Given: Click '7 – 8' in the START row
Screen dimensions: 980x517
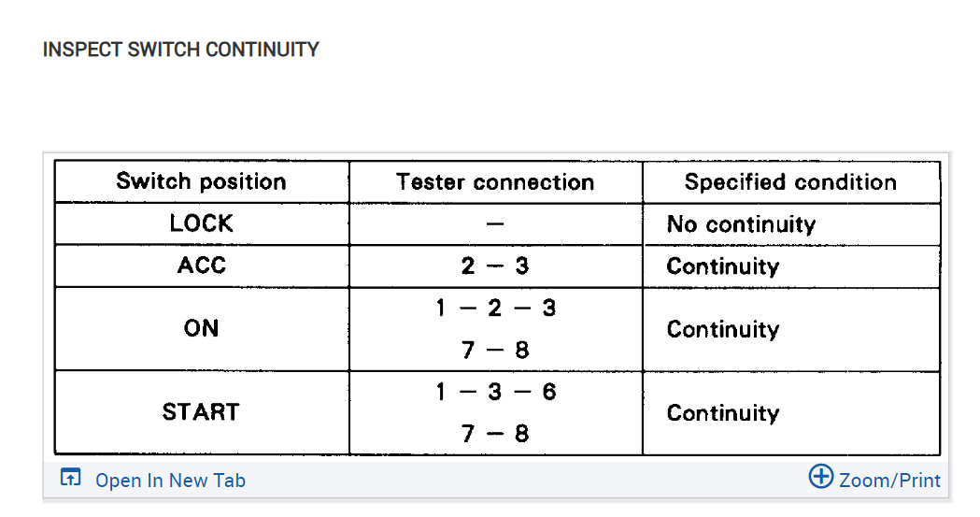Looking at the screenshot, I should [x=495, y=434].
